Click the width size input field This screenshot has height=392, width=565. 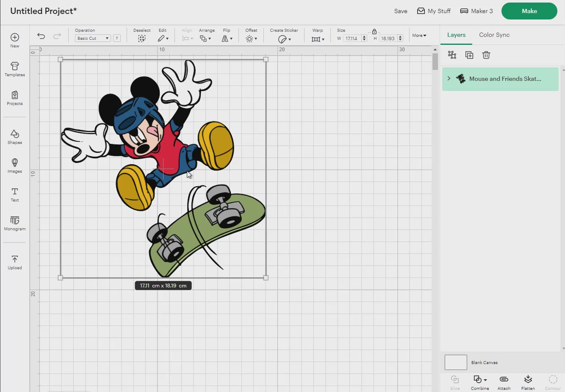point(352,39)
